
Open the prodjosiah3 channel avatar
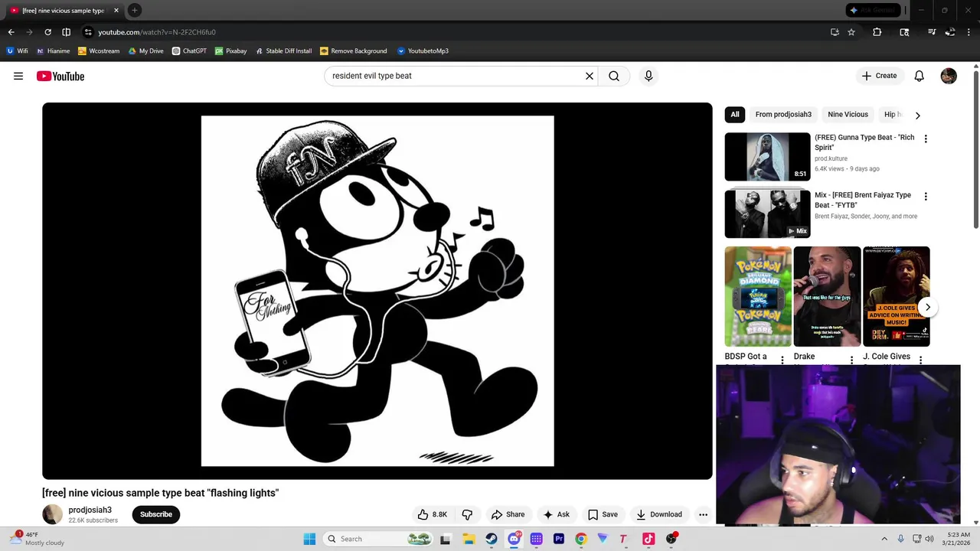52,514
